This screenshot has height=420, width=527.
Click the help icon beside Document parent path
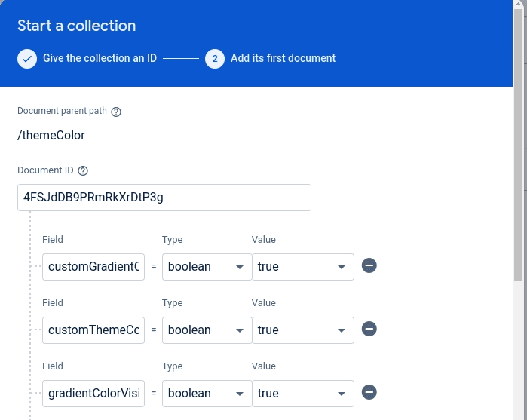pos(116,112)
